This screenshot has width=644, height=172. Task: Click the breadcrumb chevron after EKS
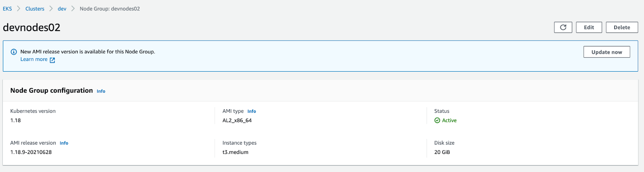coord(19,8)
